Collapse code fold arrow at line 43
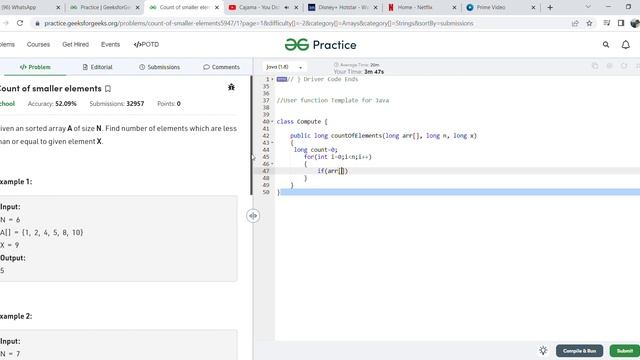The image size is (640, 360). click(272, 143)
